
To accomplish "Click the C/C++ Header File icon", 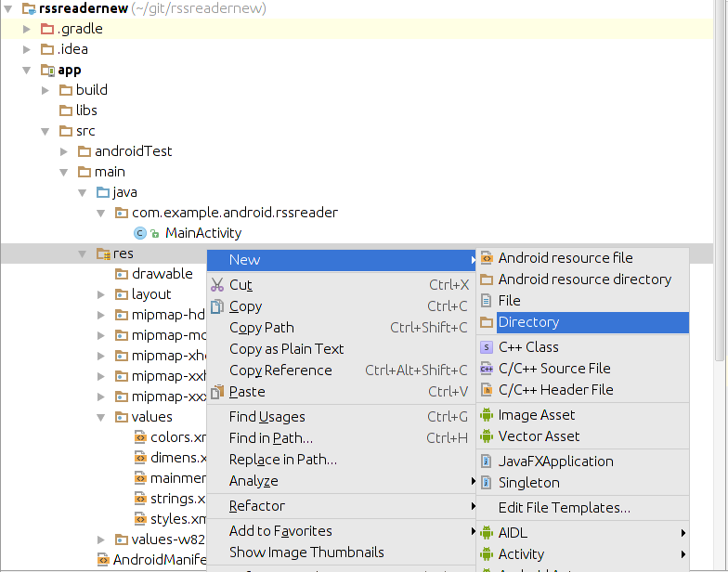I will tap(487, 390).
